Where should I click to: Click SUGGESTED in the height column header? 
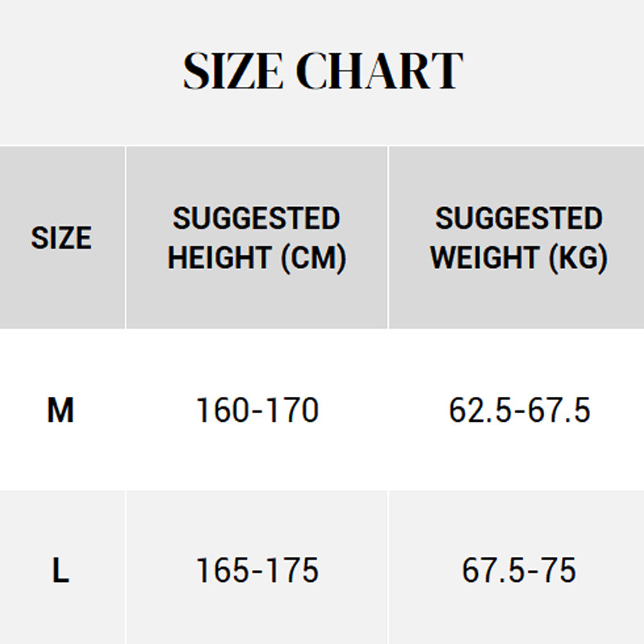257,218
